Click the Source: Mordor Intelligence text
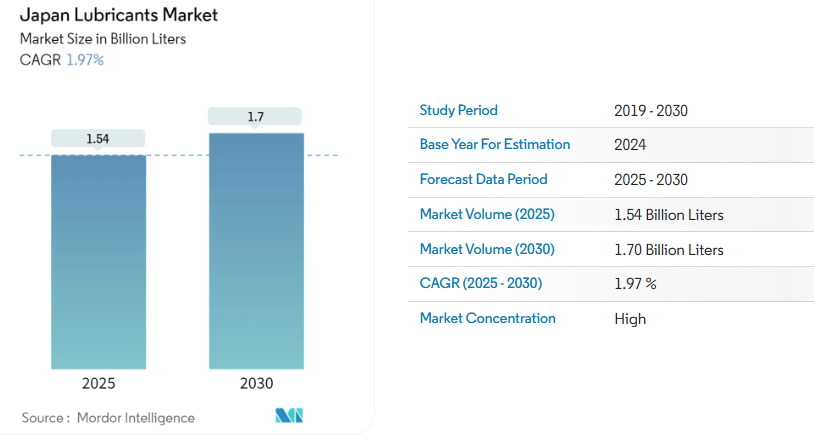 tap(108, 417)
